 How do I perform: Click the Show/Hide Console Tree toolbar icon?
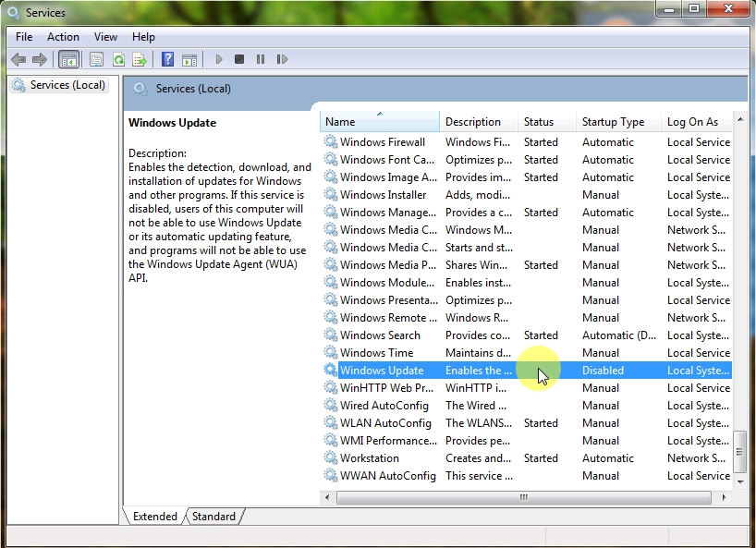[x=68, y=59]
